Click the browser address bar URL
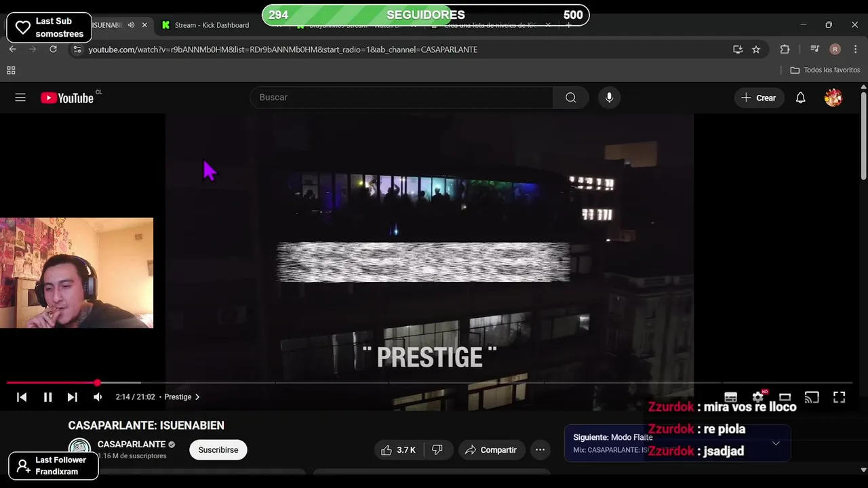 [x=283, y=49]
